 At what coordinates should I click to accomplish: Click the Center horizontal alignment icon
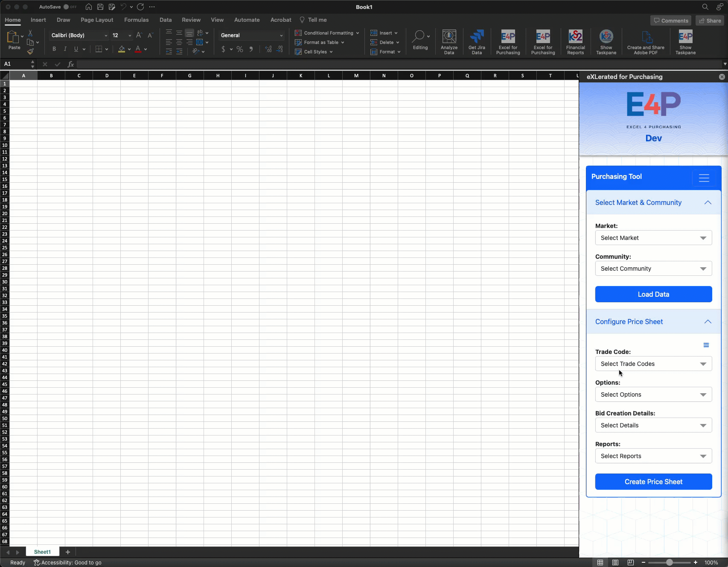point(179,42)
